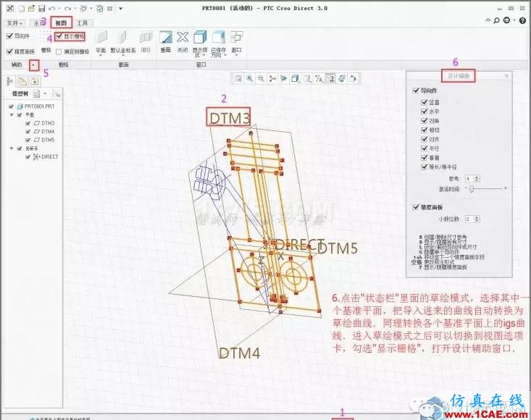Open quick access toolbar customize arrow

[120, 8]
